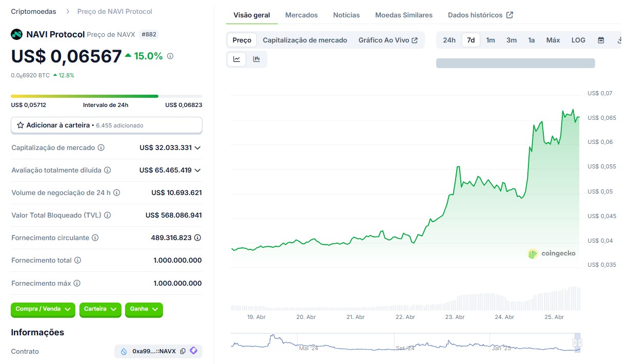
Task: Click the US$ 0,05712 low value
Action: pos(29,105)
